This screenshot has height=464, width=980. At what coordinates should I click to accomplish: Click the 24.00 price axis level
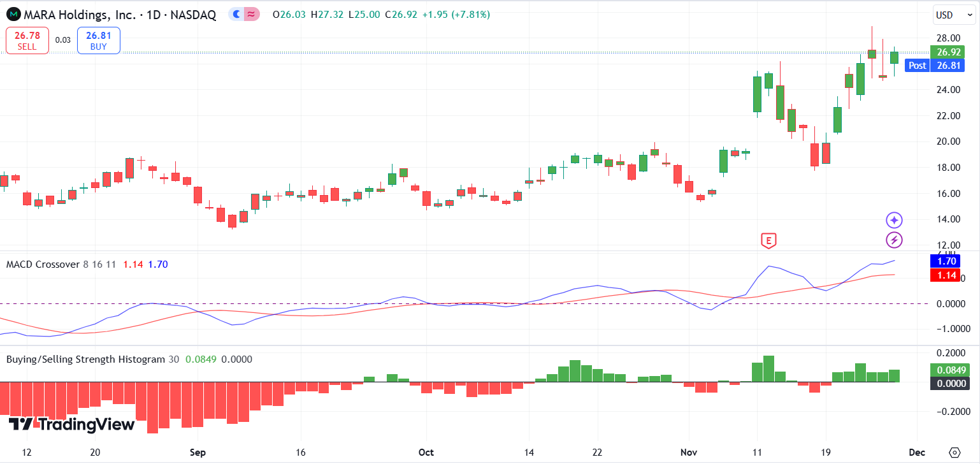[x=949, y=90]
